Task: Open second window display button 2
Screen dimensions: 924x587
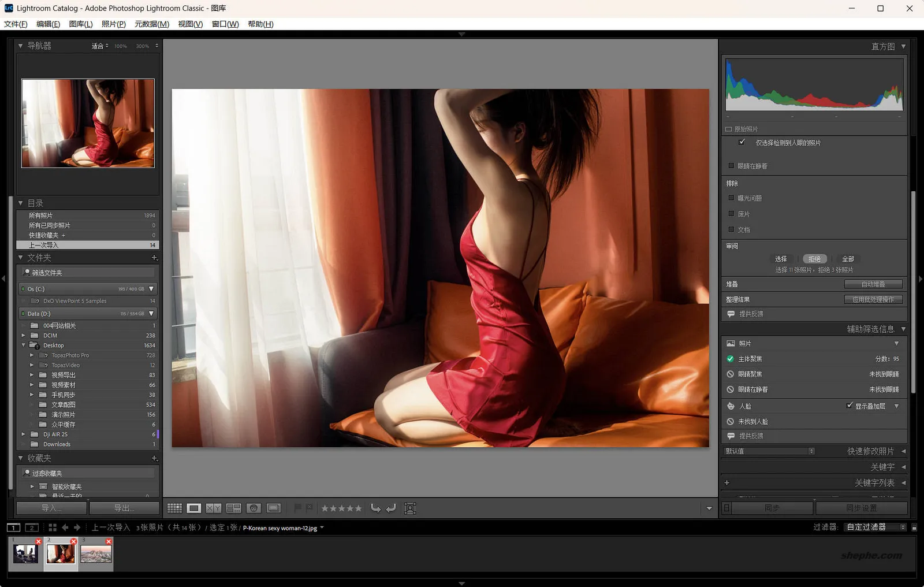Action: click(x=32, y=527)
